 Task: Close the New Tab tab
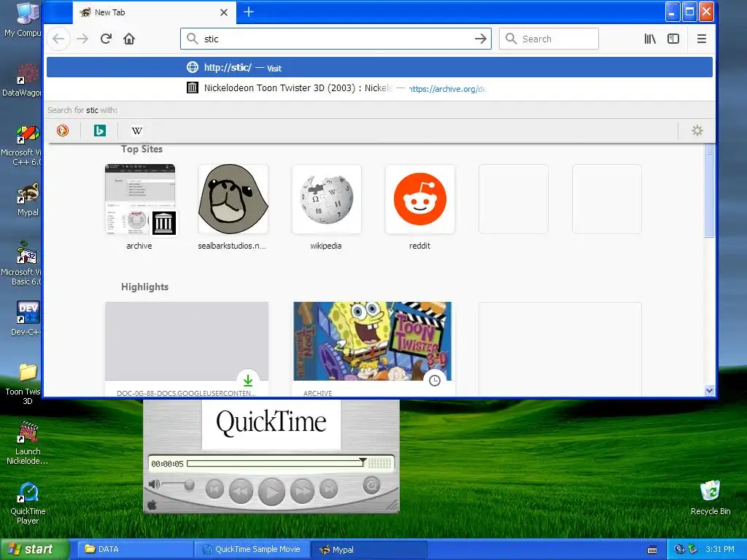pos(224,12)
